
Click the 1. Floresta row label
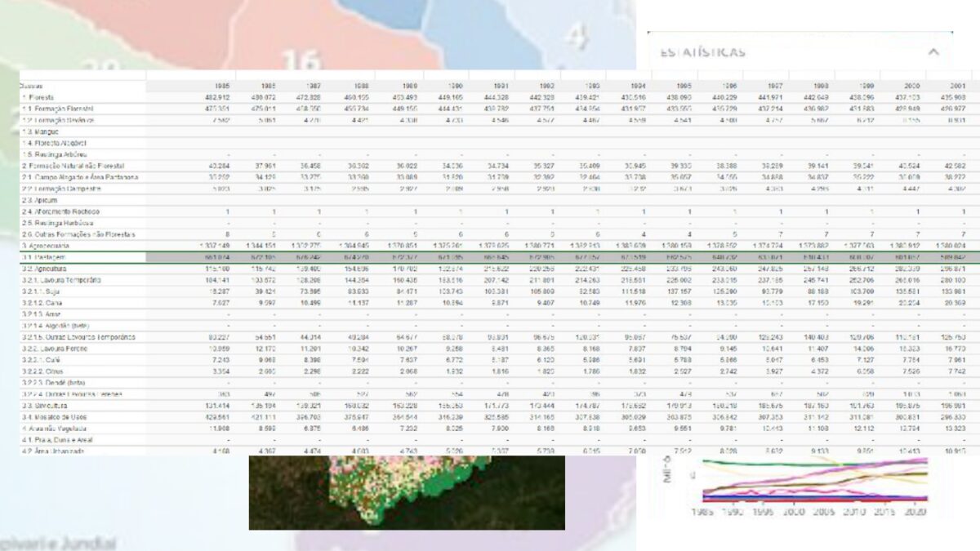tap(38, 97)
